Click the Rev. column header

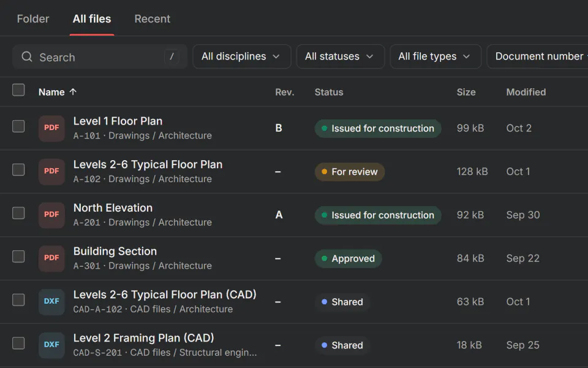point(285,92)
